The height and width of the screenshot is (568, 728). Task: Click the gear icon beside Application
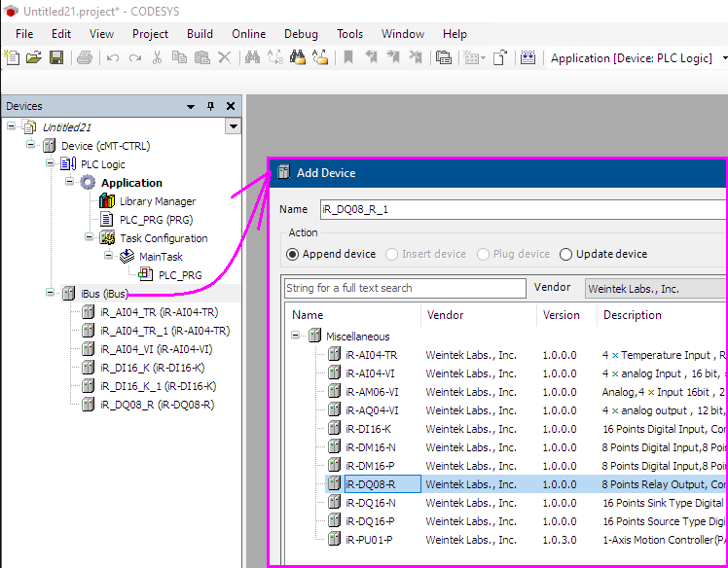point(88,183)
